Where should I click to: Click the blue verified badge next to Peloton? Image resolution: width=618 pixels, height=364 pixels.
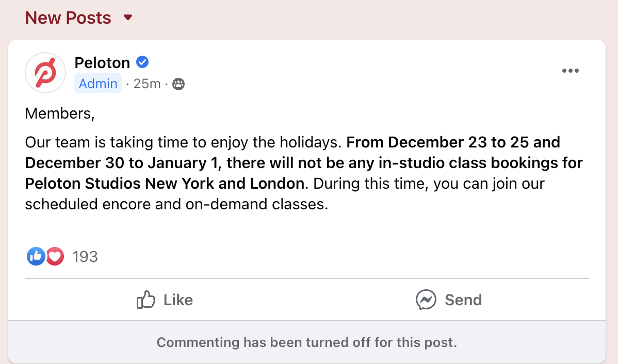(x=142, y=62)
